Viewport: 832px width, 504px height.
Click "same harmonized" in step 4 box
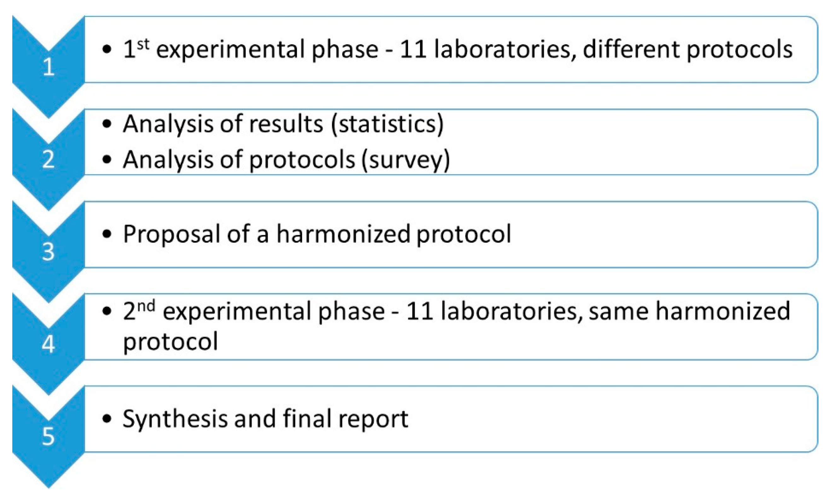click(x=689, y=311)
